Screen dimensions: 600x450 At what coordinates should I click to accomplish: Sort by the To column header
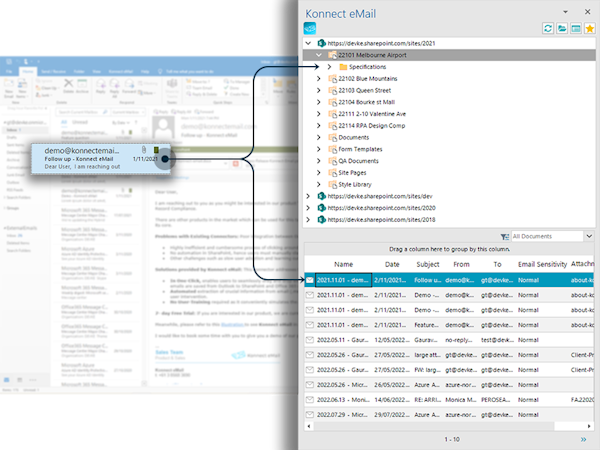click(497, 264)
